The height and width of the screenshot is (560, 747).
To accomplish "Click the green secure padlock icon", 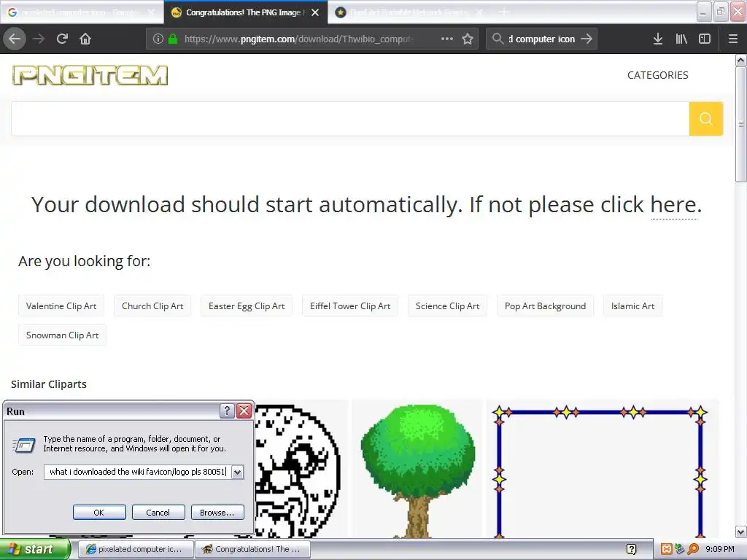I will click(x=173, y=39).
